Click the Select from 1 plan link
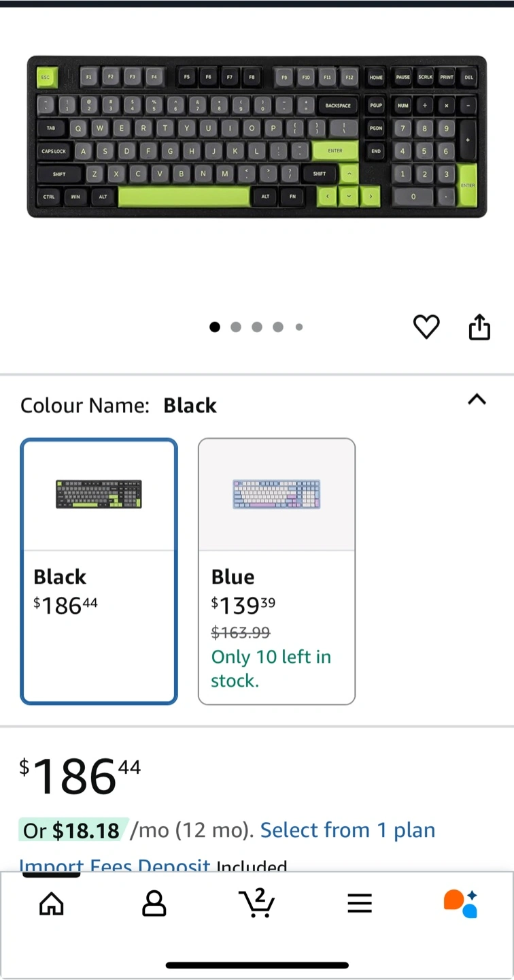The image size is (514, 980). [x=347, y=830]
